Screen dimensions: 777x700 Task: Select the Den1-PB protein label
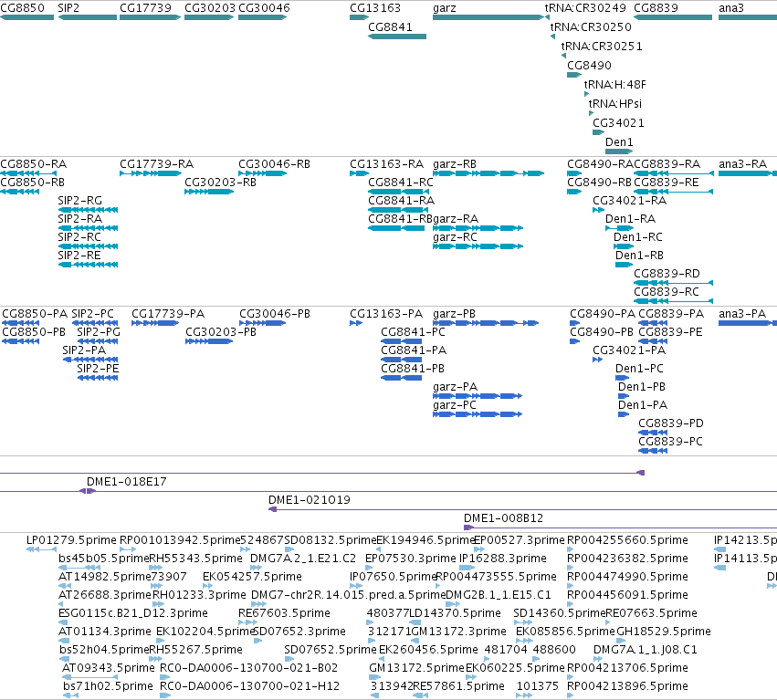tap(642, 386)
